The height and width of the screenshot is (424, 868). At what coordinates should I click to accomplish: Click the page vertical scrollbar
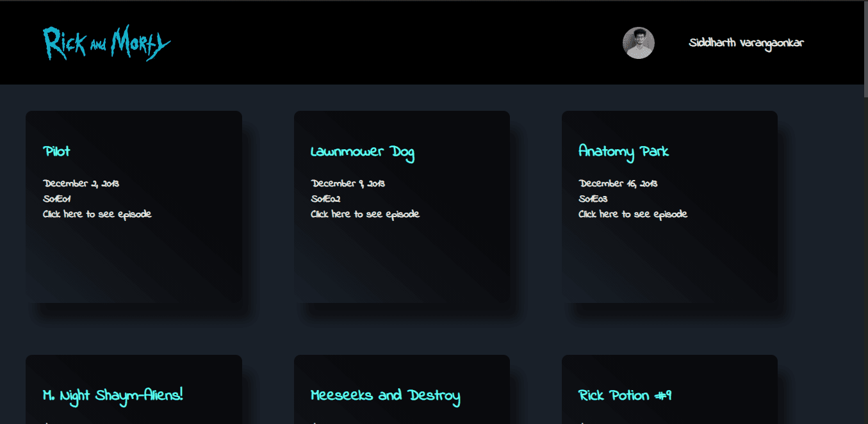[x=866, y=49]
